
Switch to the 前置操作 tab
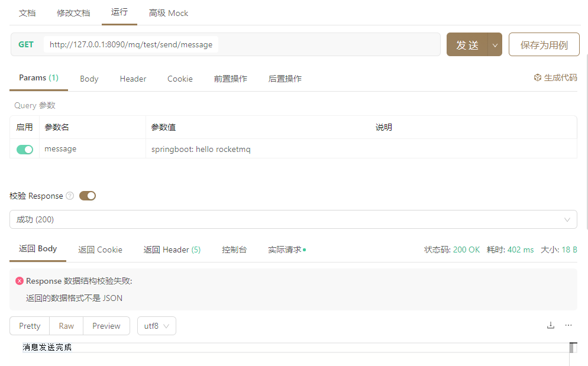tap(231, 79)
